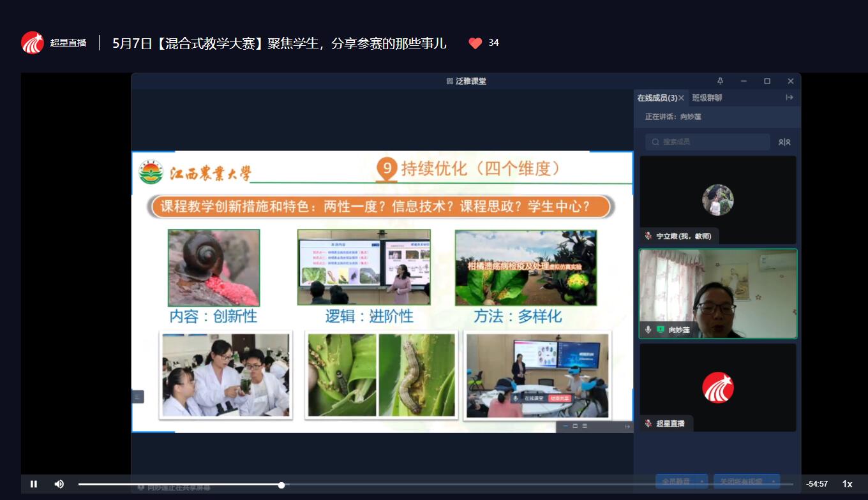Click the list view icon in mini toolbar
The height and width of the screenshot is (500, 868).
pos(585,426)
